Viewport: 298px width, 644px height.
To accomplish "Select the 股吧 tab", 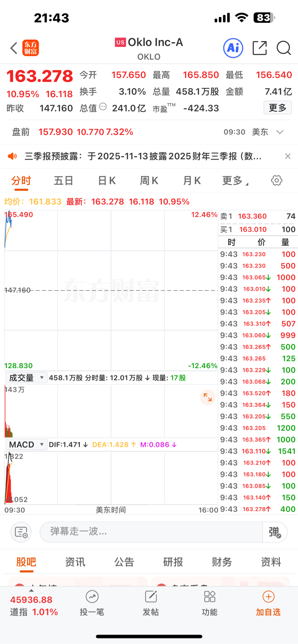I will click(26, 562).
